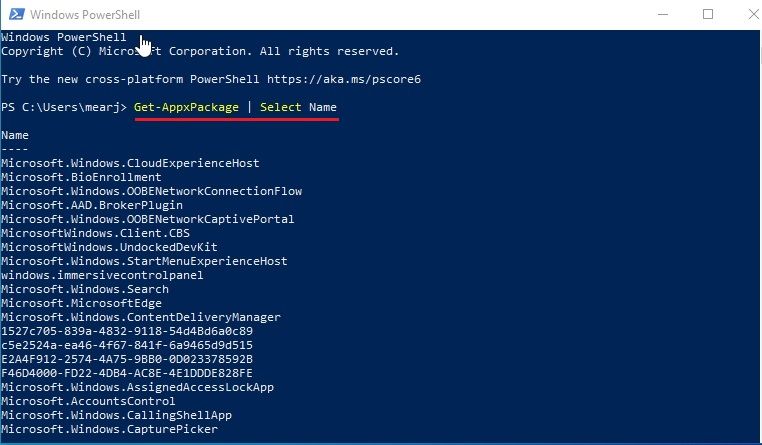This screenshot has height=445, width=762.
Task: Click the windows.immersivecontrolpanel entry
Action: (x=102, y=275)
